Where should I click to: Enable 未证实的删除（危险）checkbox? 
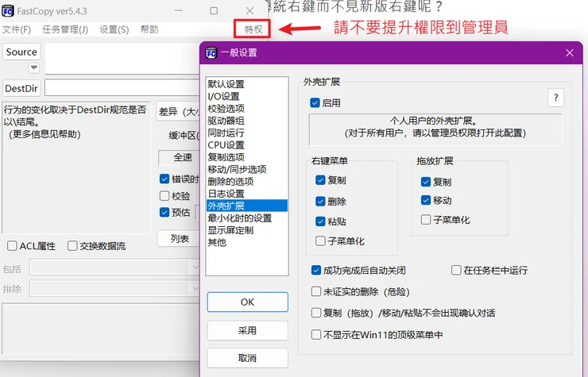click(x=316, y=291)
